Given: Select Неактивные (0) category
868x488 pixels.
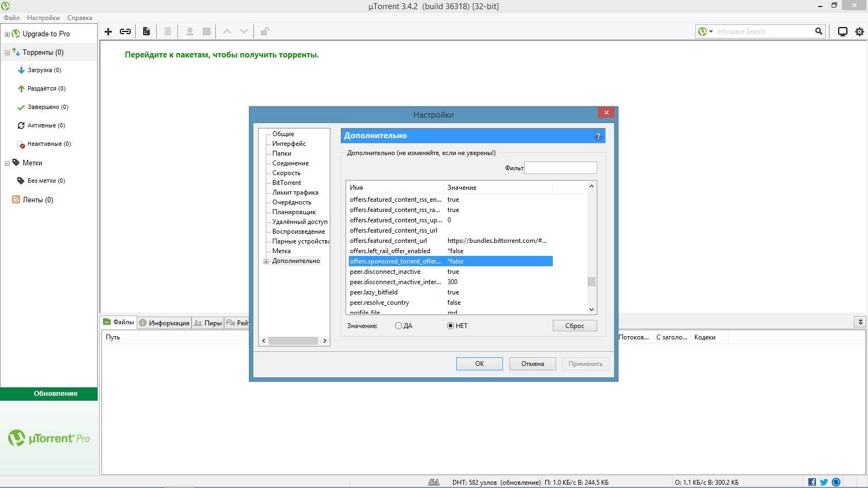Looking at the screenshot, I should coord(49,144).
